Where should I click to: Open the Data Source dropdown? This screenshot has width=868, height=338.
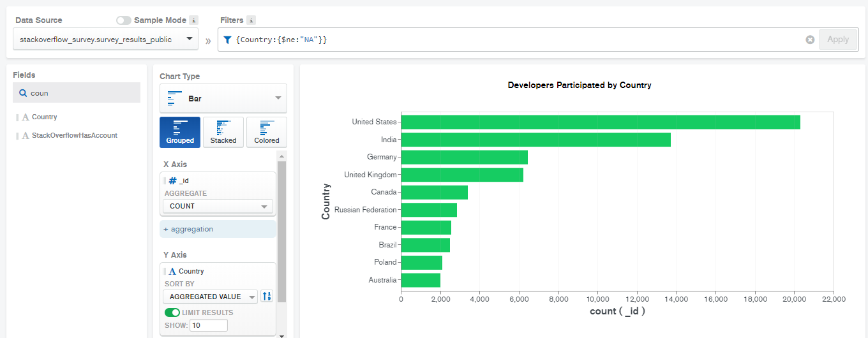click(x=105, y=39)
